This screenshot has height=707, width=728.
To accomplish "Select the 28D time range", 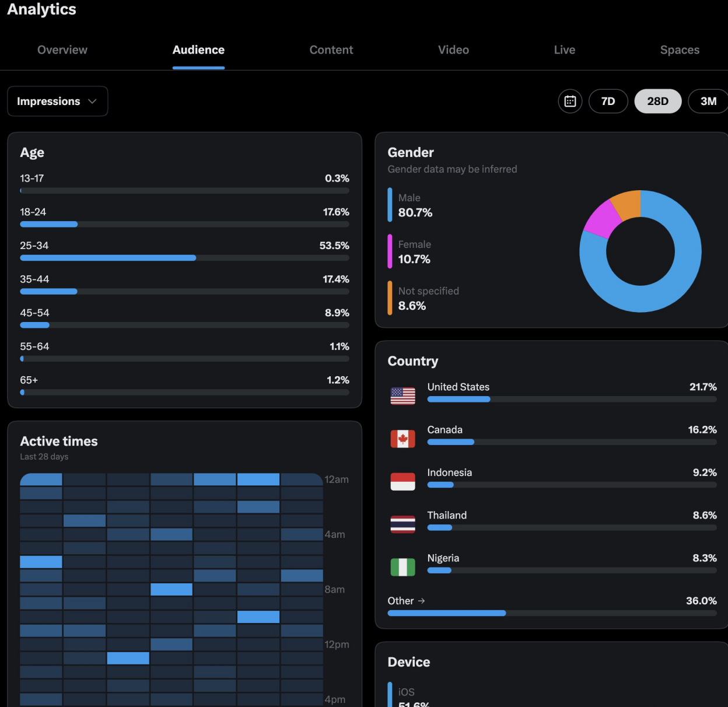I will tap(658, 101).
